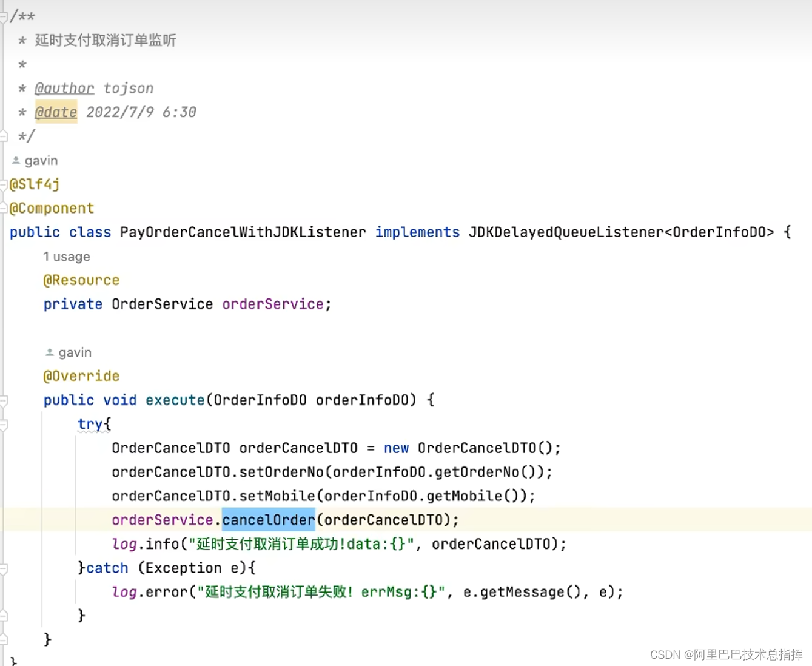Click log.info success message string
This screenshot has width=812, height=666.
tap(301, 544)
